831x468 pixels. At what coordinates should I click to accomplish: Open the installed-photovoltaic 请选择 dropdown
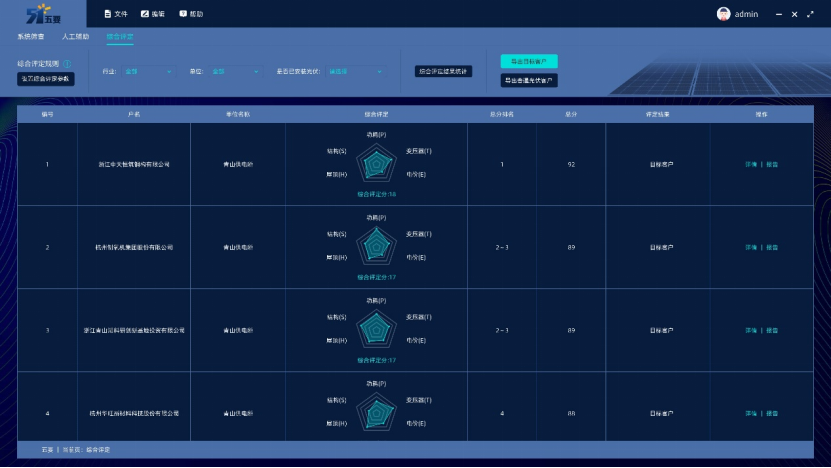click(355, 72)
